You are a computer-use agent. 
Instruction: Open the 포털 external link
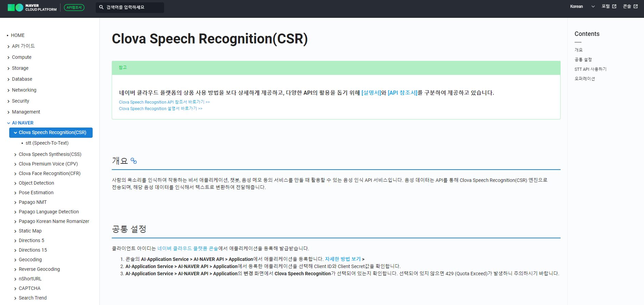click(609, 6)
